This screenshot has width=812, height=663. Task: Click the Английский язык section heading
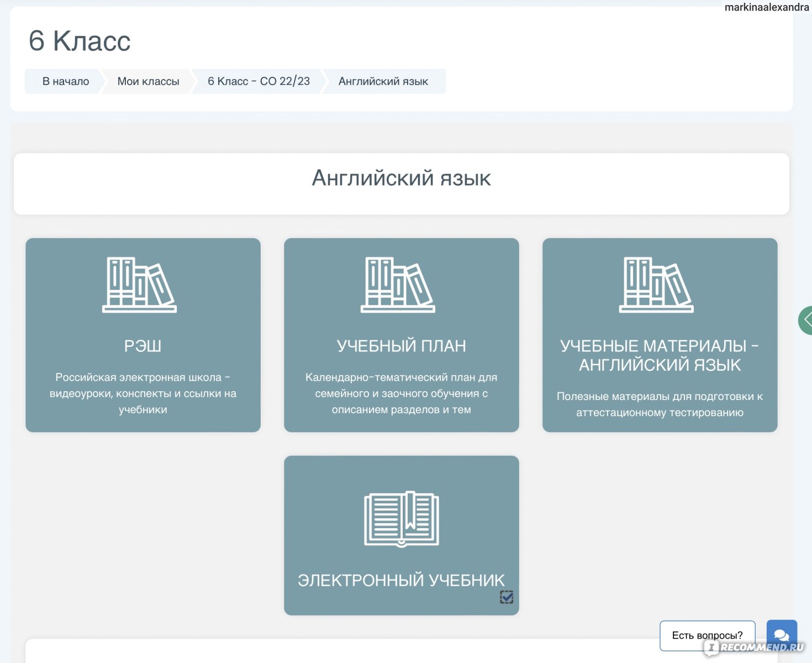coord(402,178)
